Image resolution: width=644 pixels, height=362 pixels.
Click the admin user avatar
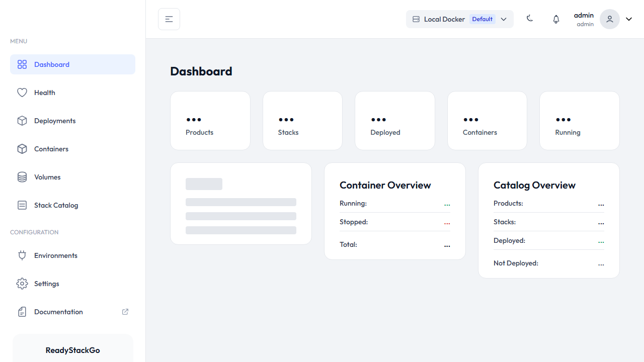pyautogui.click(x=609, y=19)
